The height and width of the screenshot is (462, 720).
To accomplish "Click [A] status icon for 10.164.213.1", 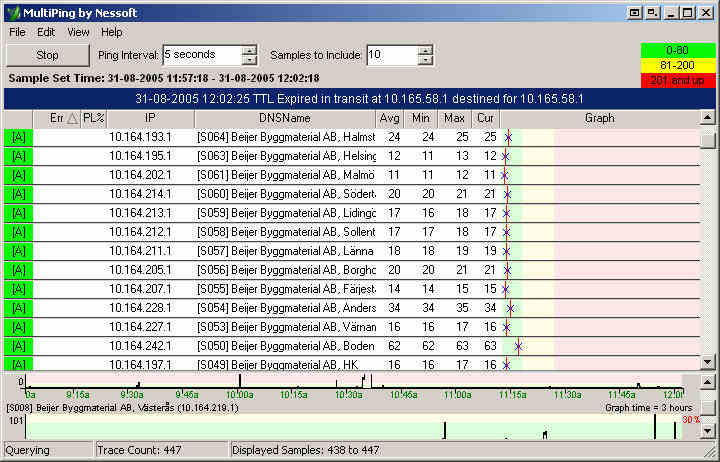I will point(18,213).
